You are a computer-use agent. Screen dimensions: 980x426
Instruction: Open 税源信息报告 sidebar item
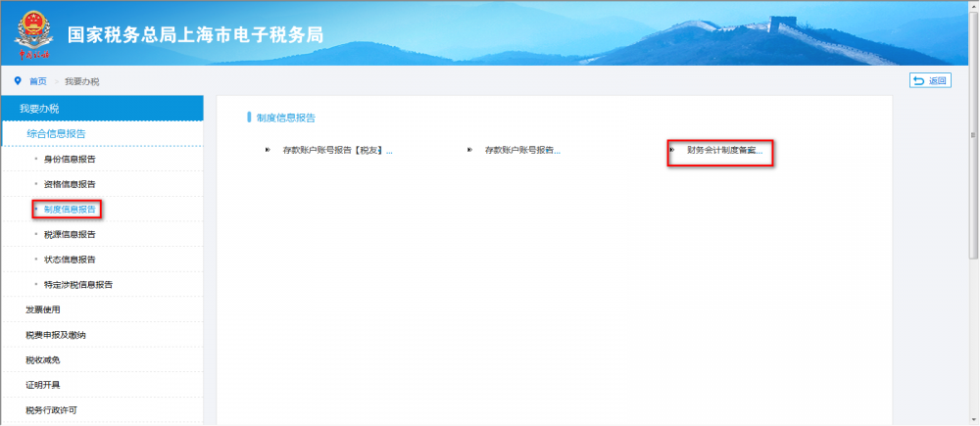point(70,234)
